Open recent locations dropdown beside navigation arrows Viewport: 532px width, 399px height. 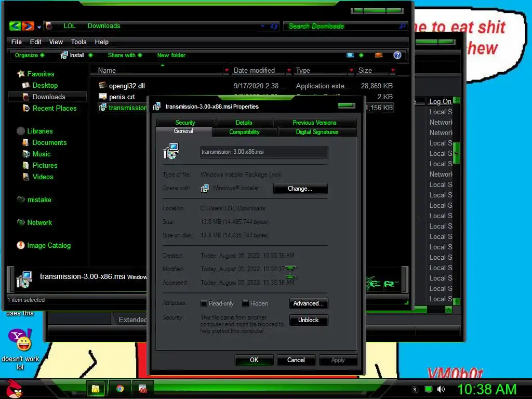pyautogui.click(x=39, y=27)
